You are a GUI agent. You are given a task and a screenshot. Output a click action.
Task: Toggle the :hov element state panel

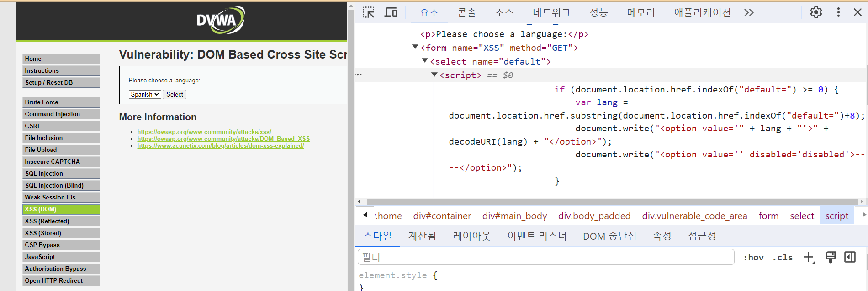point(753,258)
